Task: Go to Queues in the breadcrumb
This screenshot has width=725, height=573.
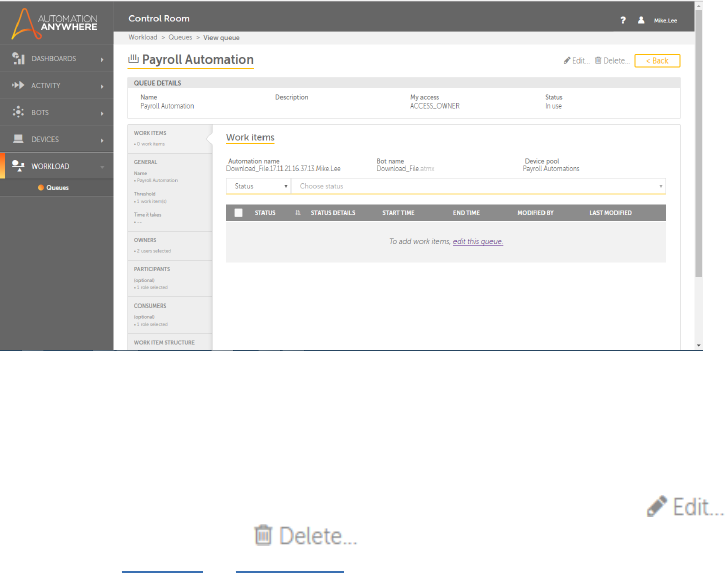Action: pos(180,37)
